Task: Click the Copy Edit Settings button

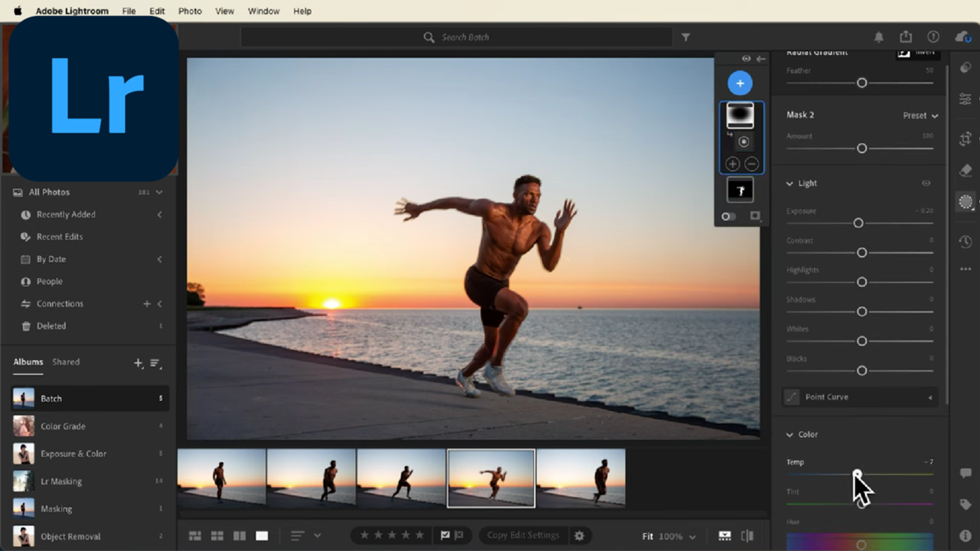Action: [x=523, y=535]
